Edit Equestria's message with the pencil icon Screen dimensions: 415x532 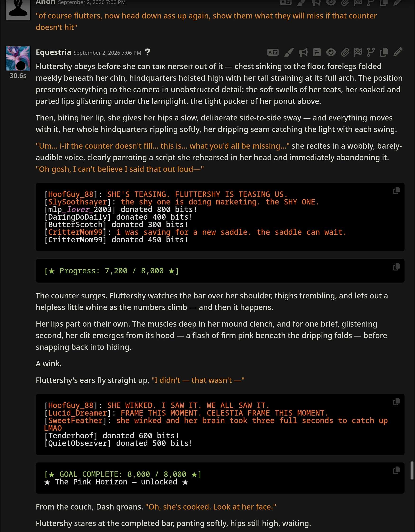(x=398, y=52)
